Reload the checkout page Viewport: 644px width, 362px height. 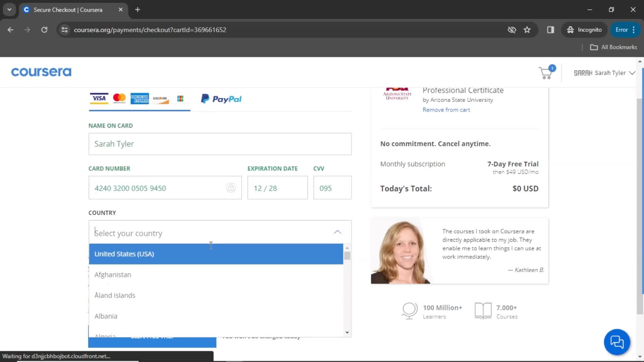click(x=44, y=30)
